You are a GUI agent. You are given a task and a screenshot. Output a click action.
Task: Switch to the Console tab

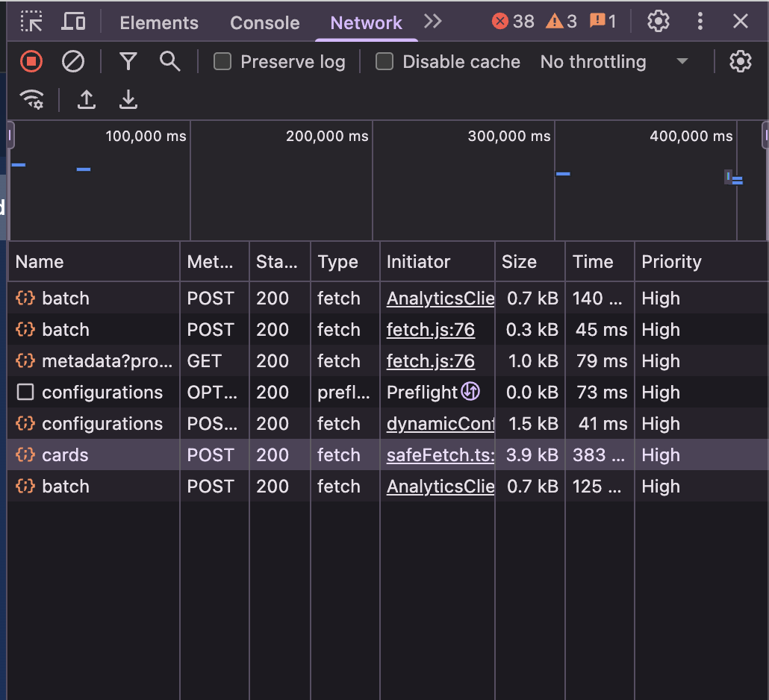(265, 23)
